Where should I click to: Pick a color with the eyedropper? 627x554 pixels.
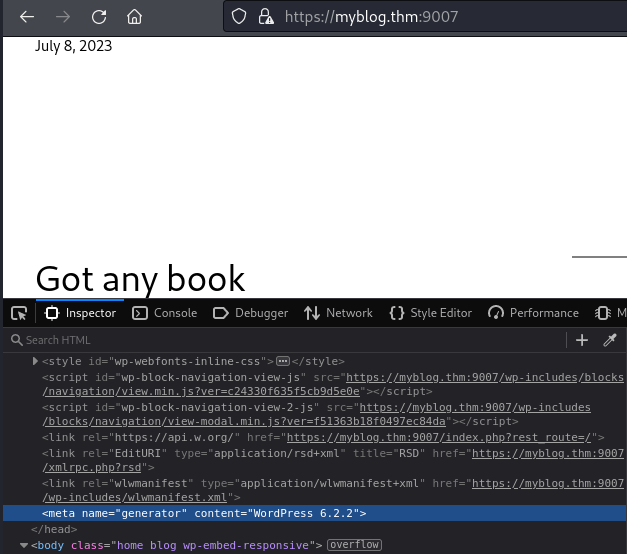click(610, 340)
